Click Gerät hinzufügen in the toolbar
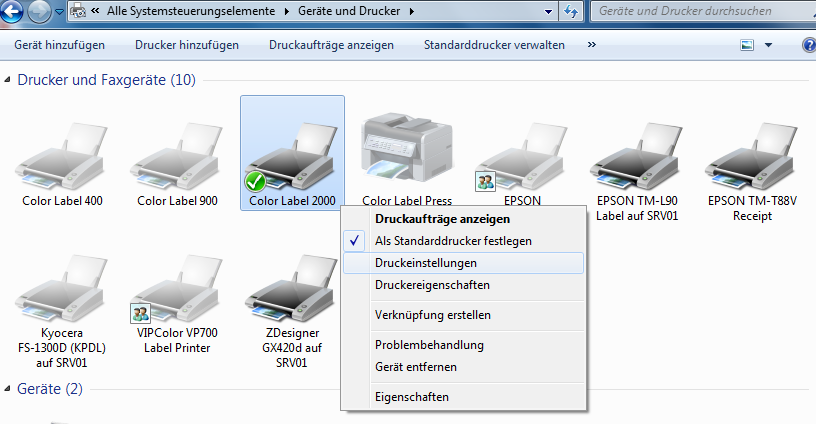This screenshot has height=424, width=816. click(59, 45)
